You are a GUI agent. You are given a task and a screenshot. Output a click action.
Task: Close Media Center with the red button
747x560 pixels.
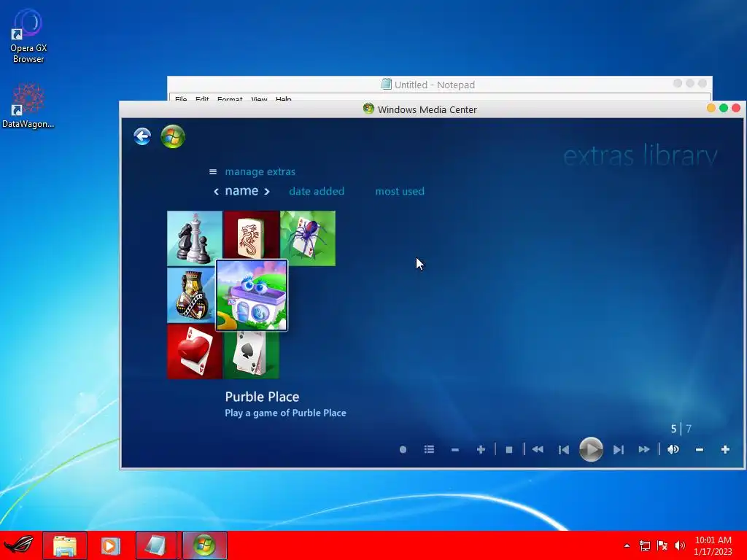point(735,108)
